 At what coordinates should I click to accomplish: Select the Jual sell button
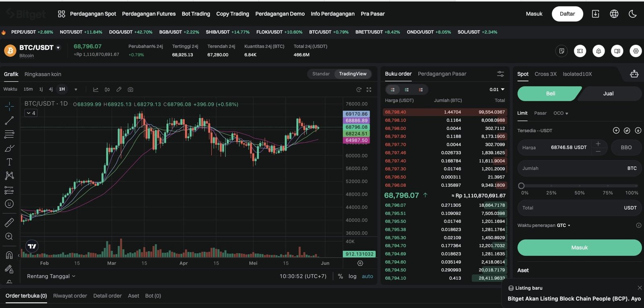pos(608,94)
